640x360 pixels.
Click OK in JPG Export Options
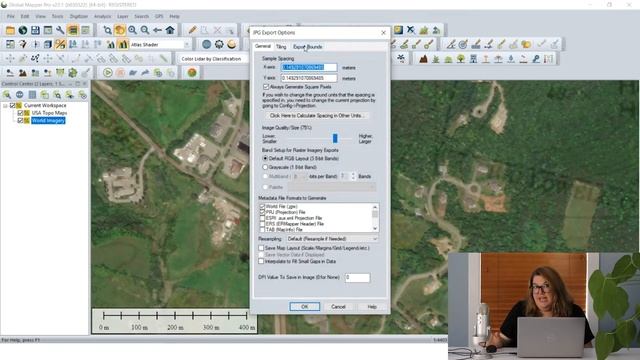304,307
